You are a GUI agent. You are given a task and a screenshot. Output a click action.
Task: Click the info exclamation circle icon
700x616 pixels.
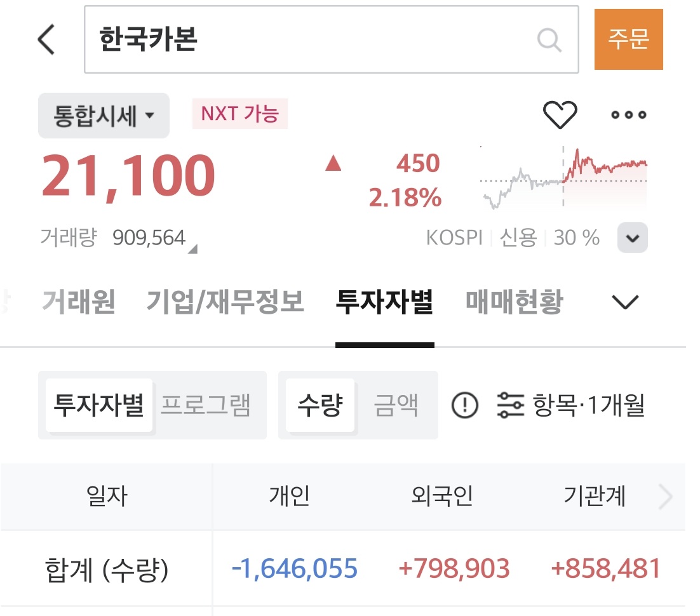[464, 405]
